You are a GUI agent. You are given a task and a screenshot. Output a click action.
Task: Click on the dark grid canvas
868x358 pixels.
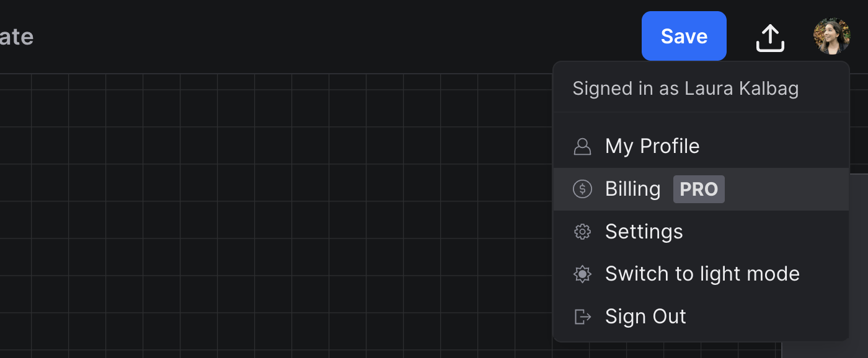(279, 217)
